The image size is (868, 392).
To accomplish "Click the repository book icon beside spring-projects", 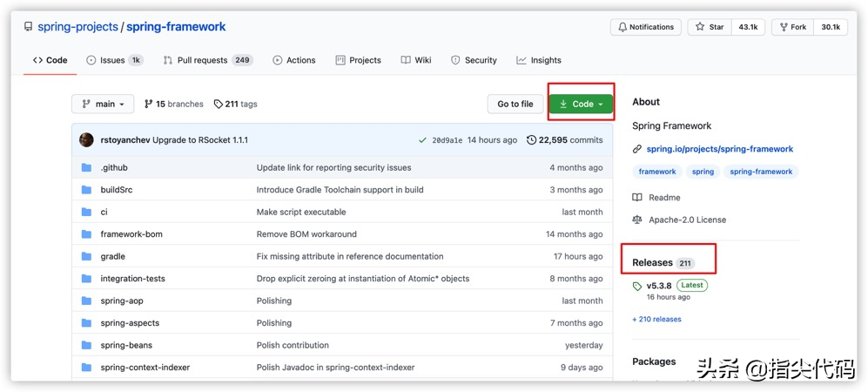I will click(x=28, y=27).
